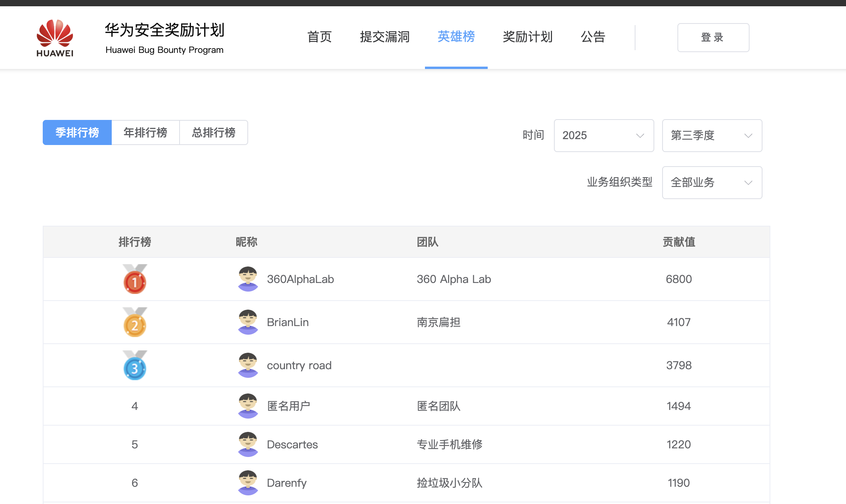Click the country road avatar icon

pyautogui.click(x=248, y=365)
